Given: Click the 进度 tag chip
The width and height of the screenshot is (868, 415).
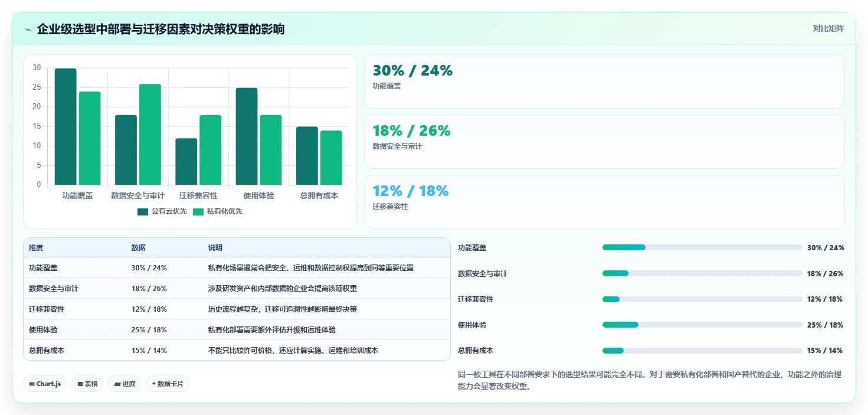Looking at the screenshot, I should click(125, 384).
